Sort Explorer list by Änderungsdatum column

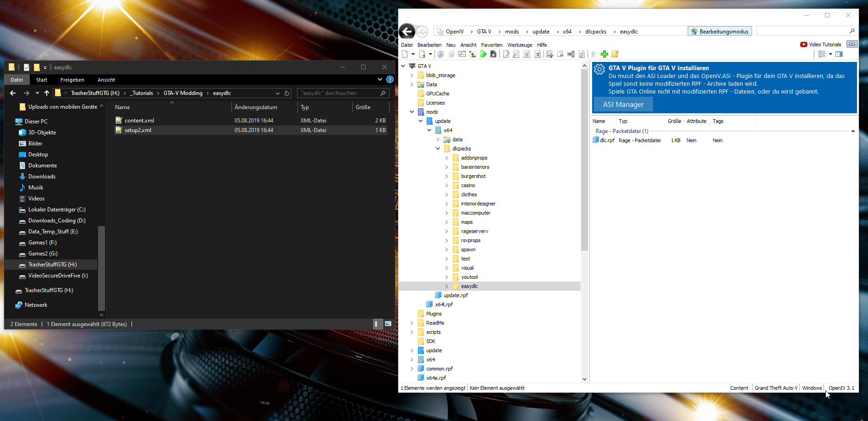click(x=264, y=107)
